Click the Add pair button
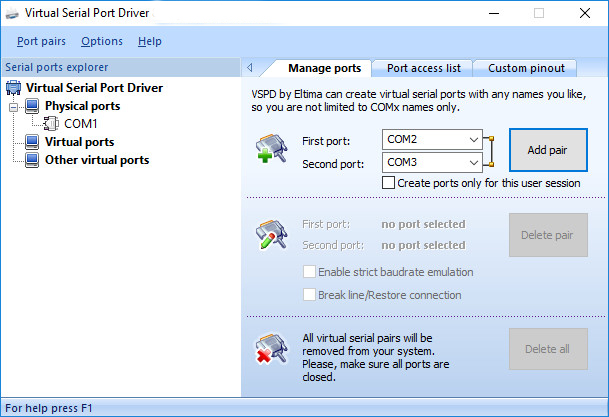The height and width of the screenshot is (417, 609). tap(548, 150)
